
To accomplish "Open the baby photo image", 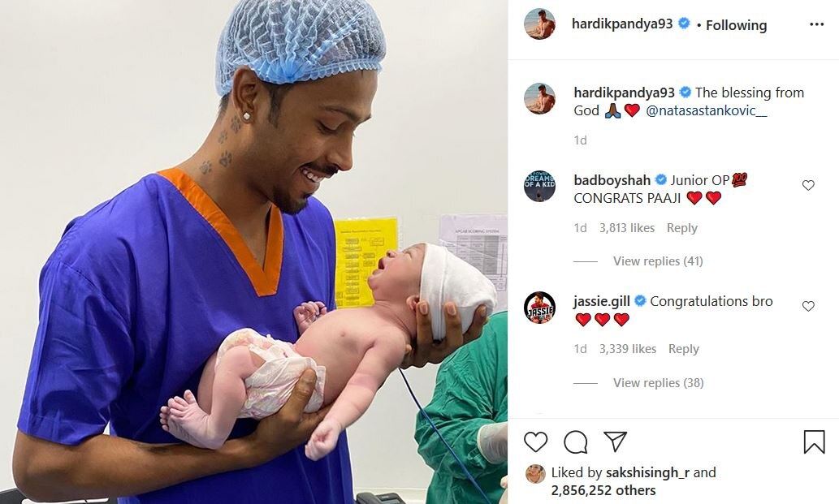I will (253, 252).
